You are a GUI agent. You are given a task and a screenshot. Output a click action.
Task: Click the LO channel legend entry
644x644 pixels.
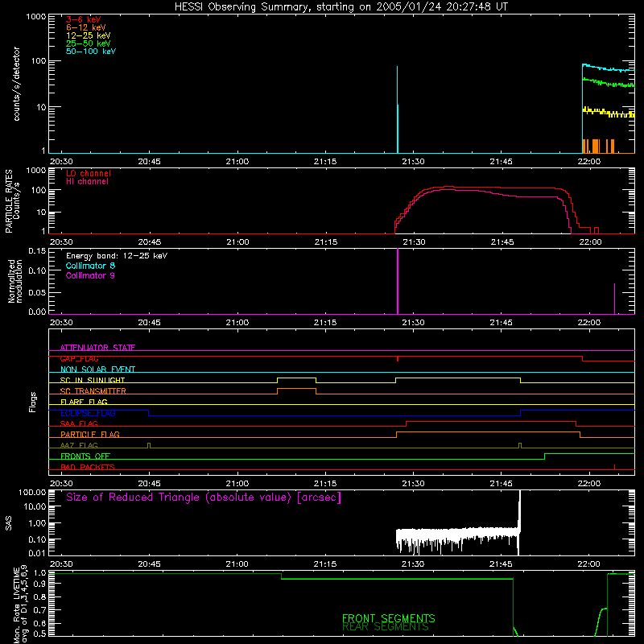[x=89, y=173]
